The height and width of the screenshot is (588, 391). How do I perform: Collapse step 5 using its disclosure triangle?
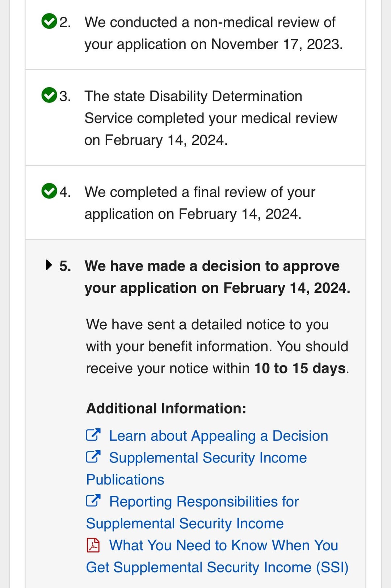pos(49,265)
